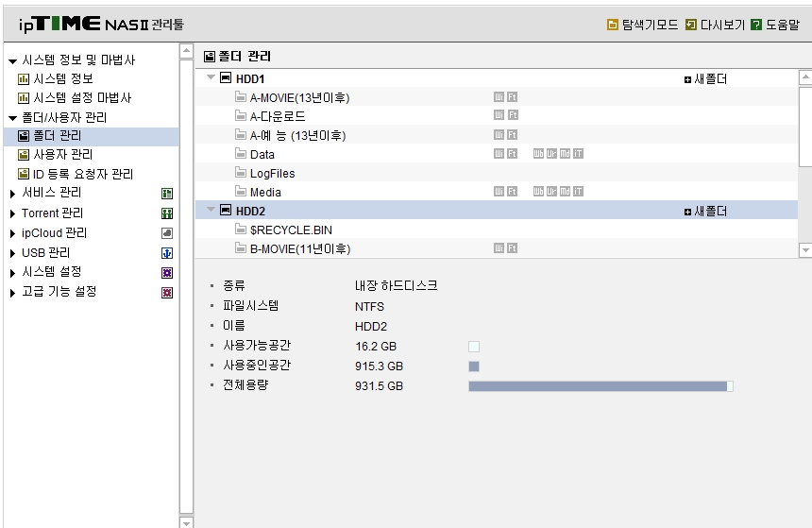
Task: Click the 전체용량 usage bar
Action: (601, 386)
